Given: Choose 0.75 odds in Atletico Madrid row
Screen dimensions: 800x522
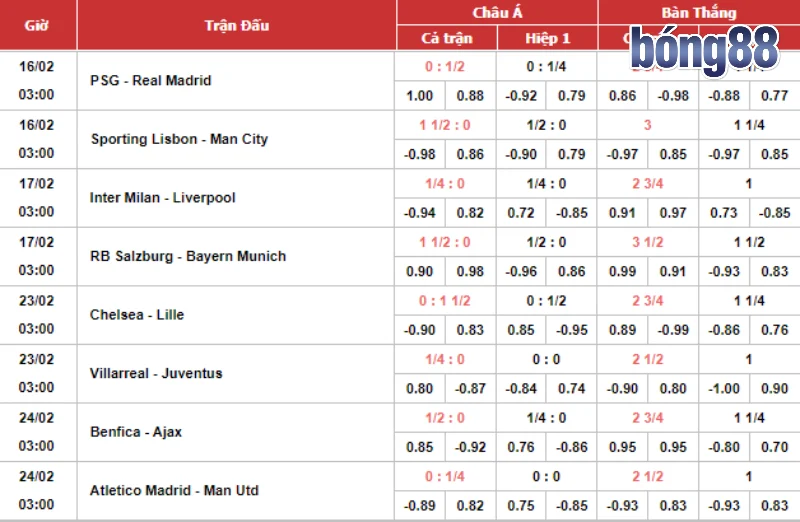Looking at the screenshot, I should coord(521,505).
